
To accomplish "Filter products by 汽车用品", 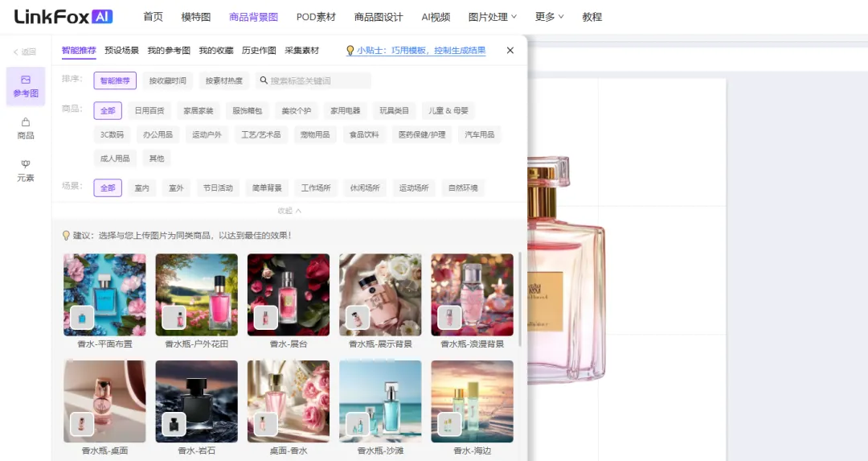I will (479, 134).
